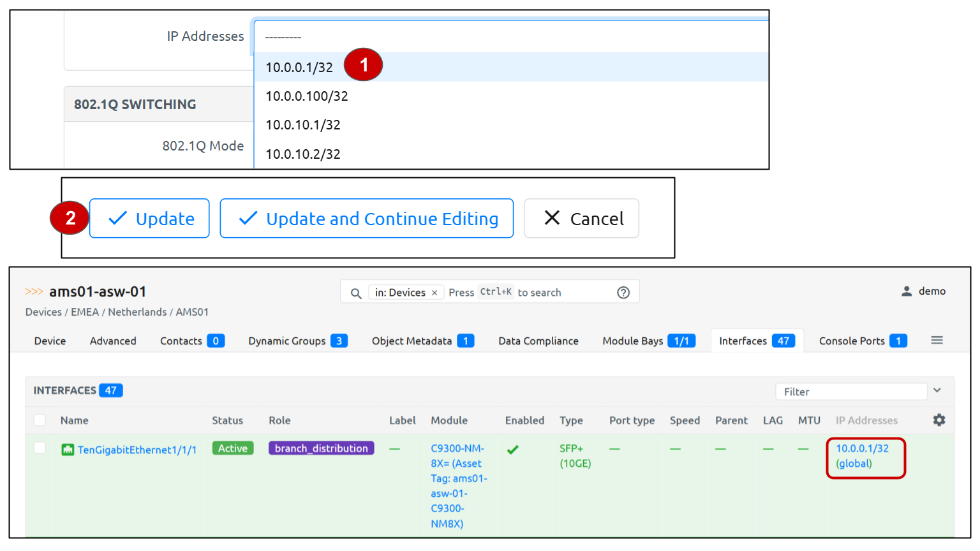This screenshot has width=980, height=551.
Task: Click the search magnifier icon
Action: point(356,293)
